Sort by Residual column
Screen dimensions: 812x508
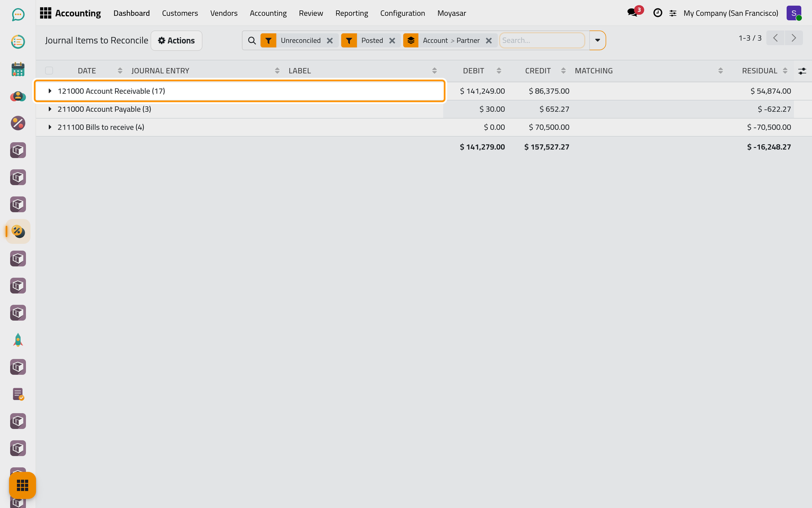[x=760, y=71]
